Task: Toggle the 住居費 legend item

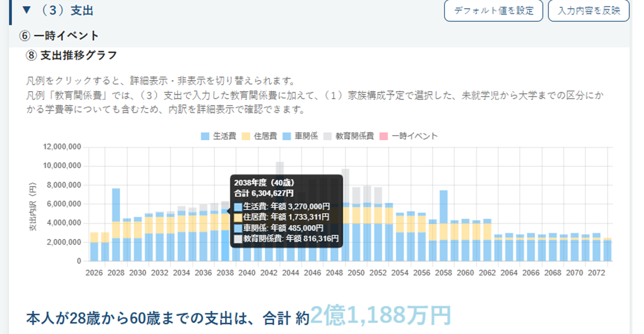Action: coord(259,136)
